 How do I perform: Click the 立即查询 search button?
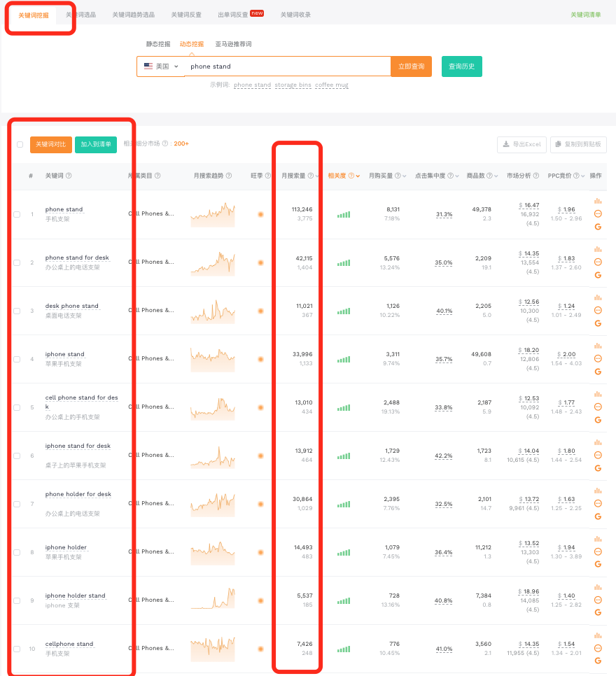[x=412, y=66]
